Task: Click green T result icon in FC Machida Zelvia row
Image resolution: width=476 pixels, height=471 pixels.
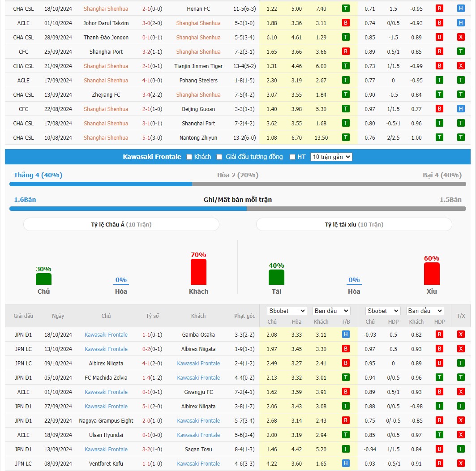Action: tap(345, 377)
